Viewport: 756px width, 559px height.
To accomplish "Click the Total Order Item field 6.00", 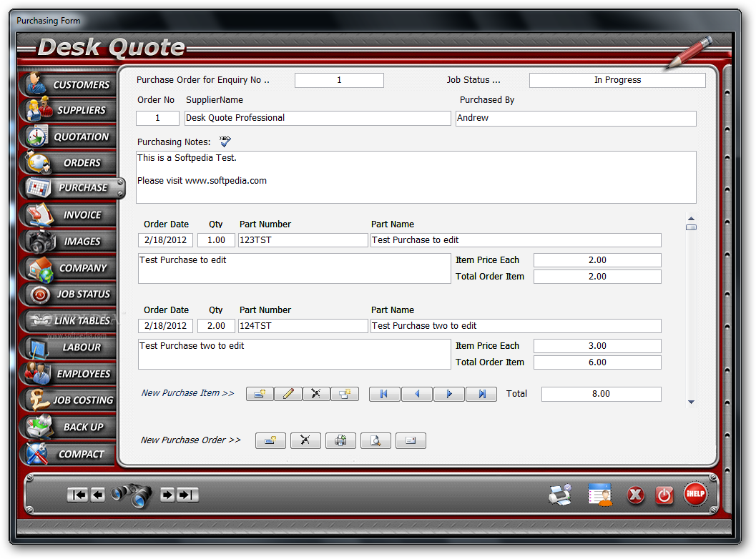I will click(x=597, y=362).
